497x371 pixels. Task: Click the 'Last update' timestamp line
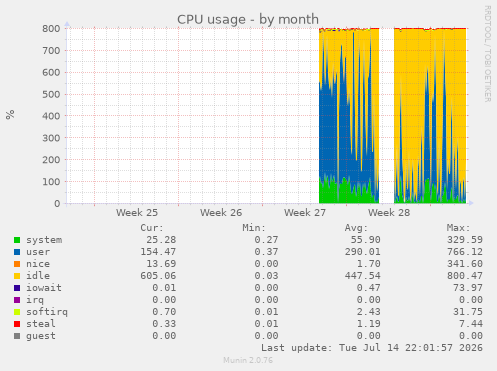pyautogui.click(x=372, y=348)
